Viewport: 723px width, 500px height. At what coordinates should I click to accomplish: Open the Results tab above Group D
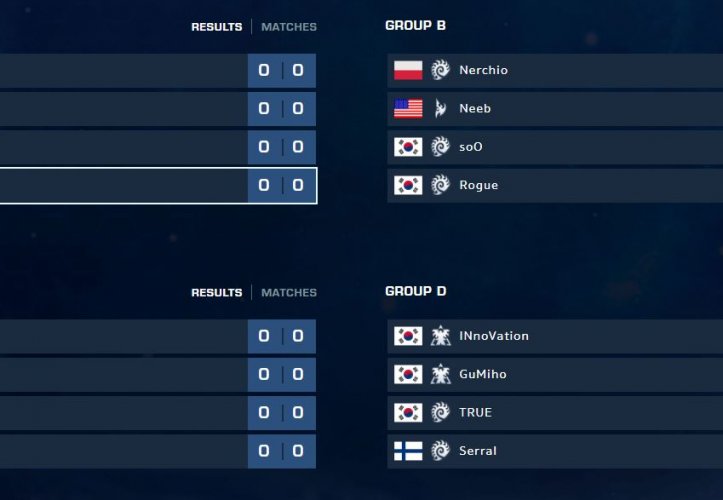tap(216, 293)
